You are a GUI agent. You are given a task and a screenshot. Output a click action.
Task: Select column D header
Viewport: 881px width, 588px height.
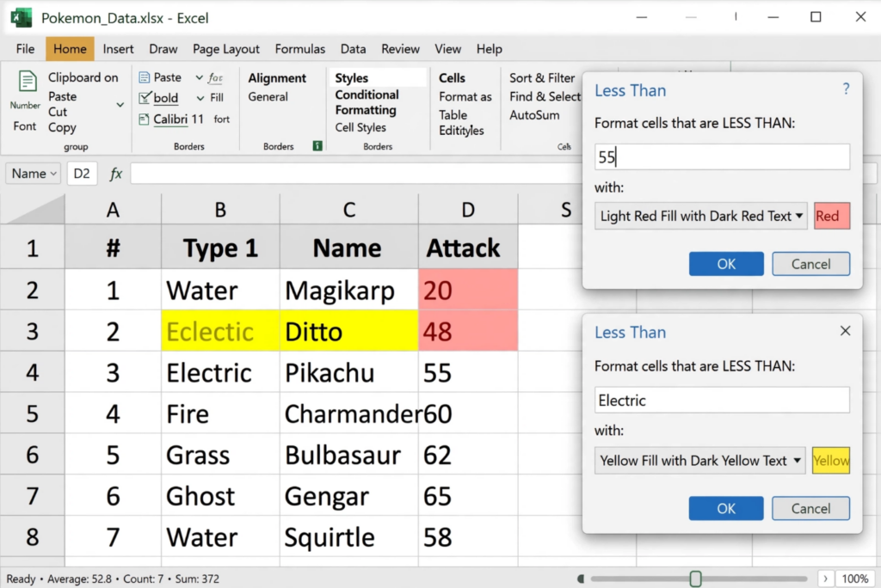(468, 210)
